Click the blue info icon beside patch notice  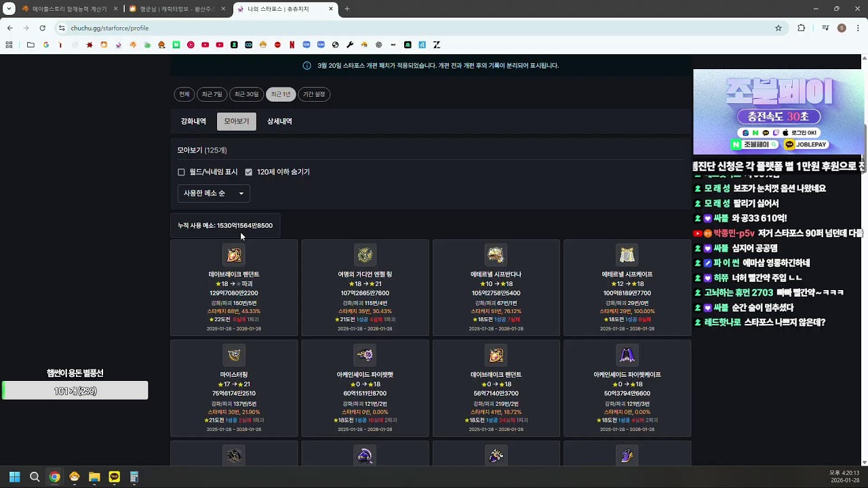click(x=307, y=66)
